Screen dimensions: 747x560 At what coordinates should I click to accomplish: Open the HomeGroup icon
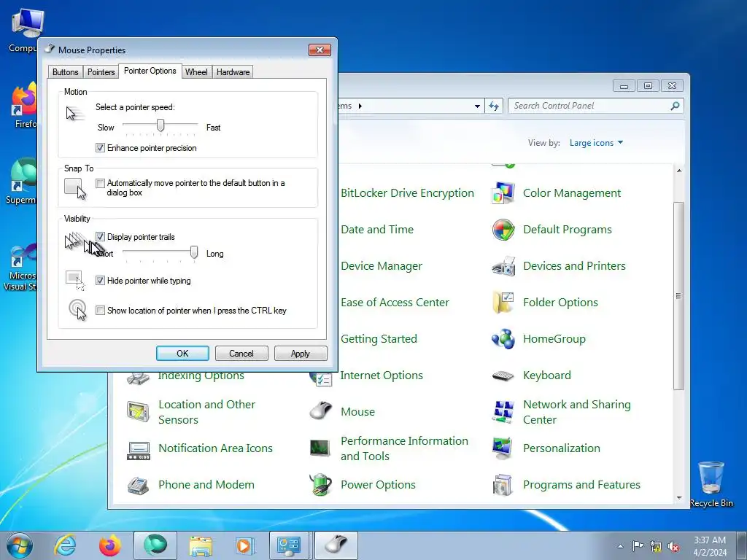coord(503,339)
